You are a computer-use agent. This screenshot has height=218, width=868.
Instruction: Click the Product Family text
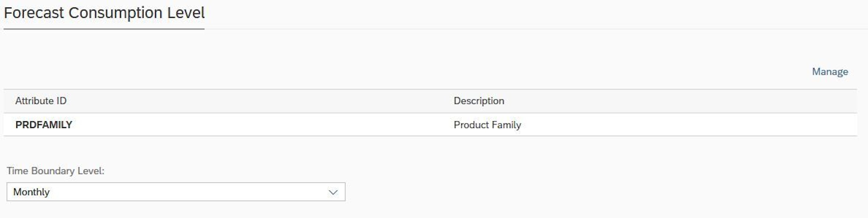487,125
